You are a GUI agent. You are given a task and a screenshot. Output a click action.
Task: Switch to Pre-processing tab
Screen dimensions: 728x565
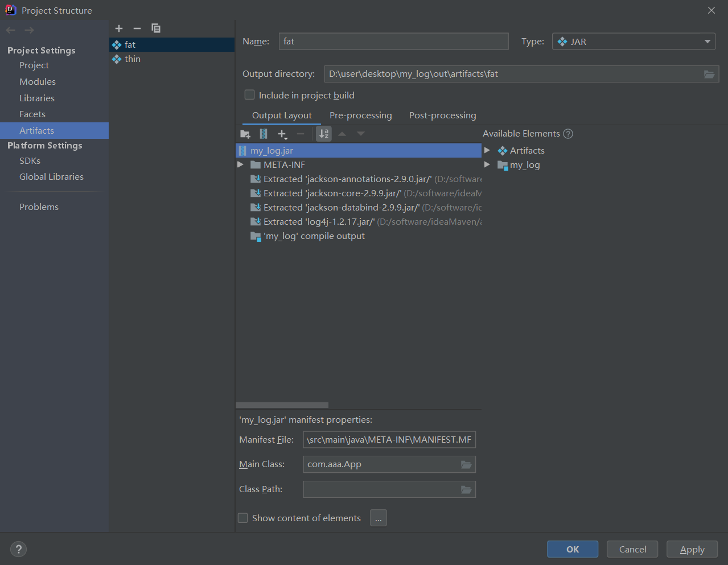pyautogui.click(x=361, y=116)
